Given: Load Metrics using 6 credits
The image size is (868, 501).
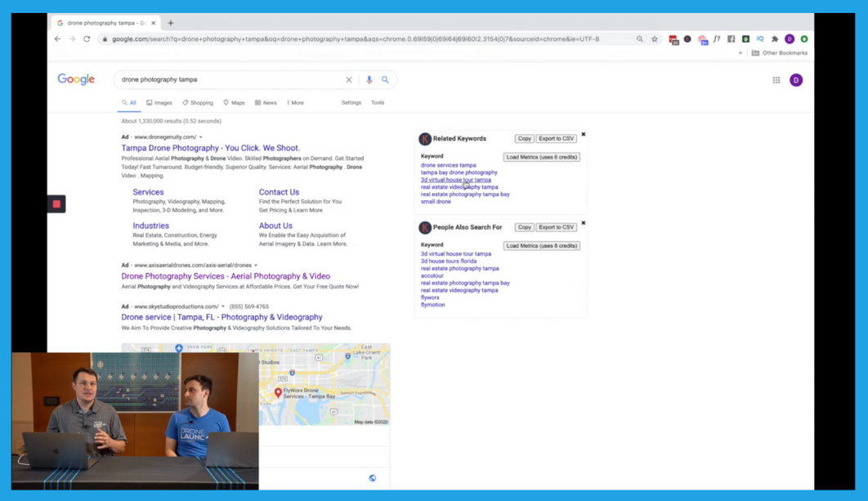Looking at the screenshot, I should tap(541, 157).
